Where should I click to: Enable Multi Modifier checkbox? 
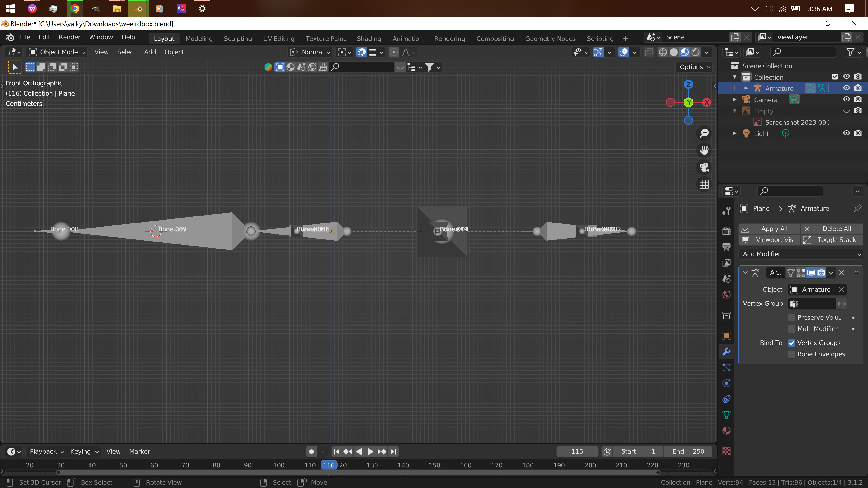pyautogui.click(x=792, y=329)
